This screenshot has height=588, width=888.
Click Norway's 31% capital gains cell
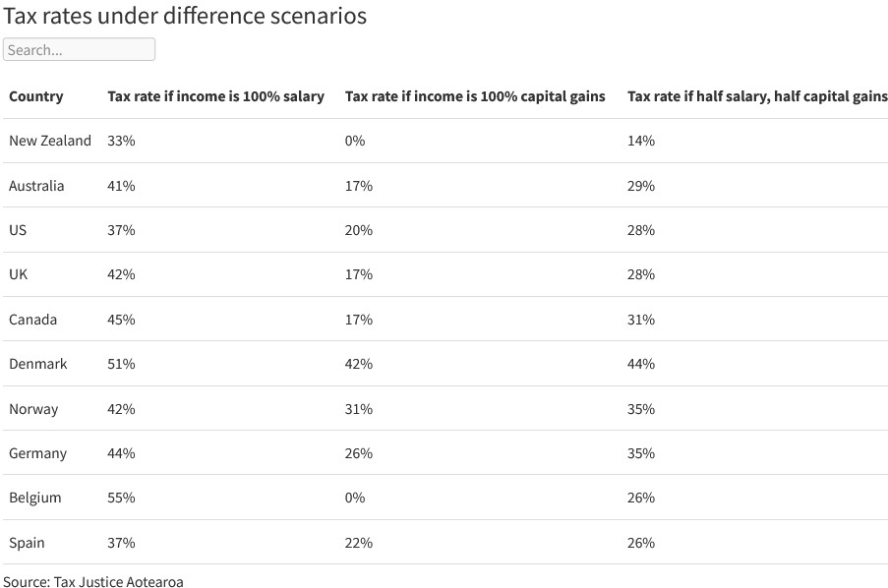pyautogui.click(x=359, y=409)
